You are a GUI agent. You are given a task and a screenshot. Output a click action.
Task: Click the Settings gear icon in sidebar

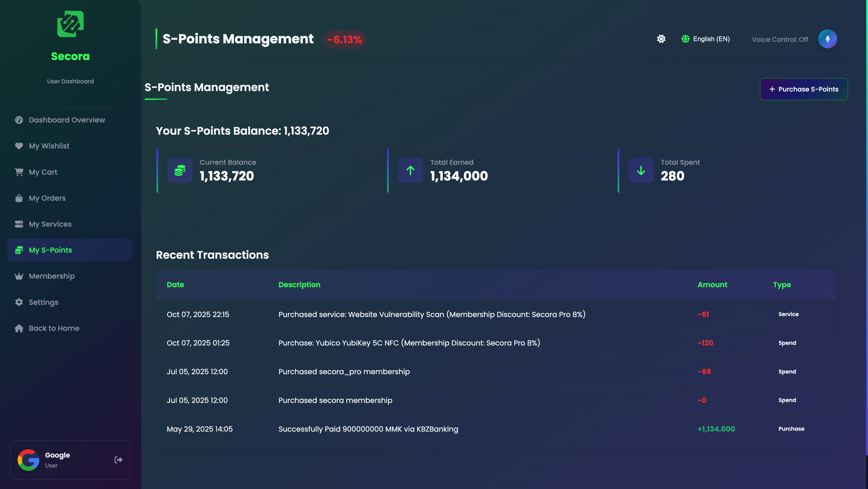pos(19,302)
